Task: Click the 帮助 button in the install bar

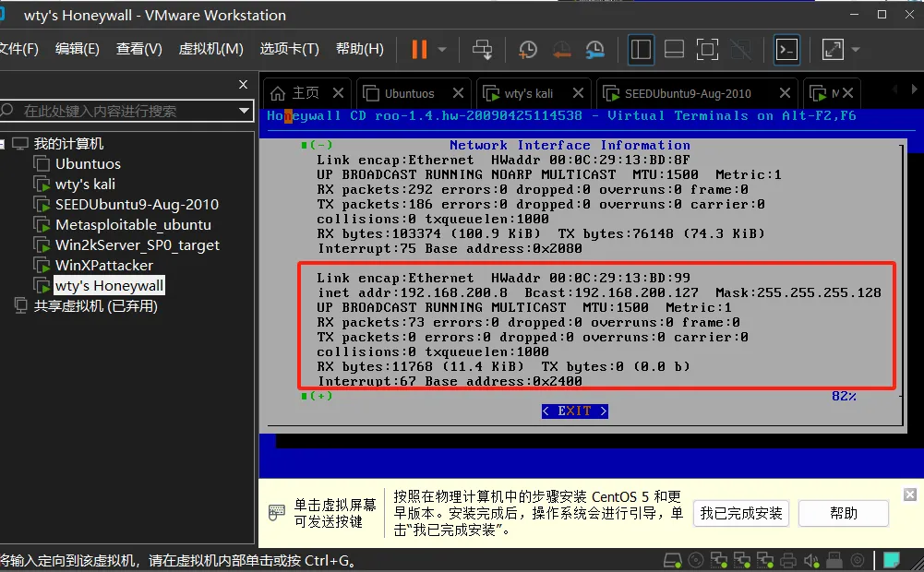Action: pyautogui.click(x=844, y=513)
